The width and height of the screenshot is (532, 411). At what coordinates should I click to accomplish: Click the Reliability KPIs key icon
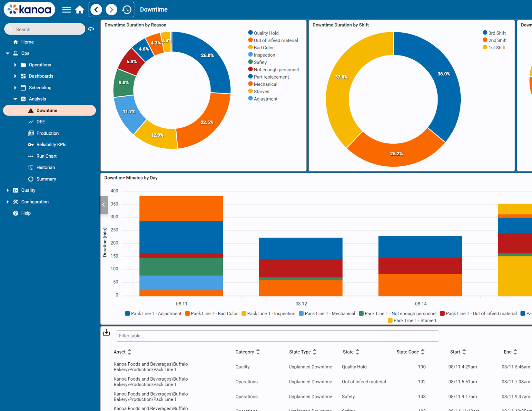[31, 145]
